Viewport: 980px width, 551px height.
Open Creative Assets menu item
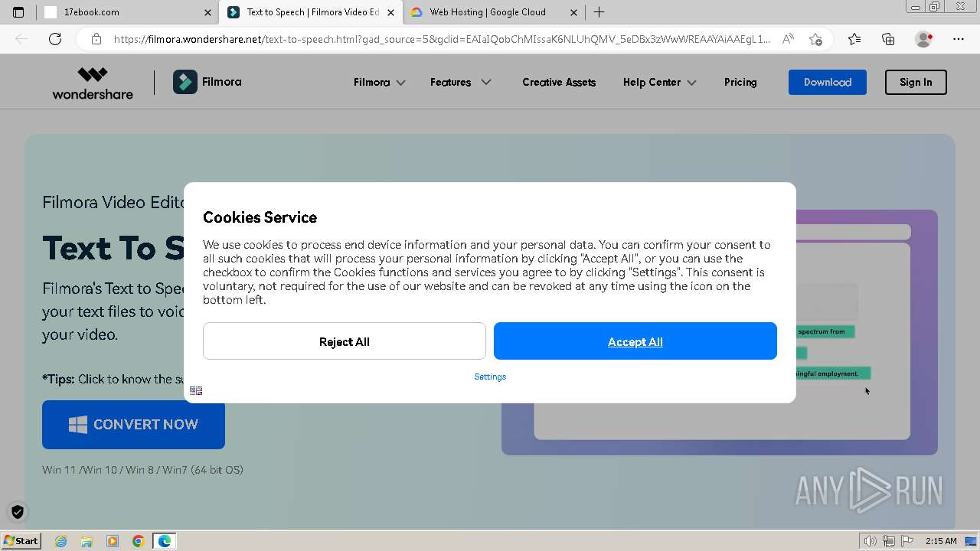coord(559,82)
